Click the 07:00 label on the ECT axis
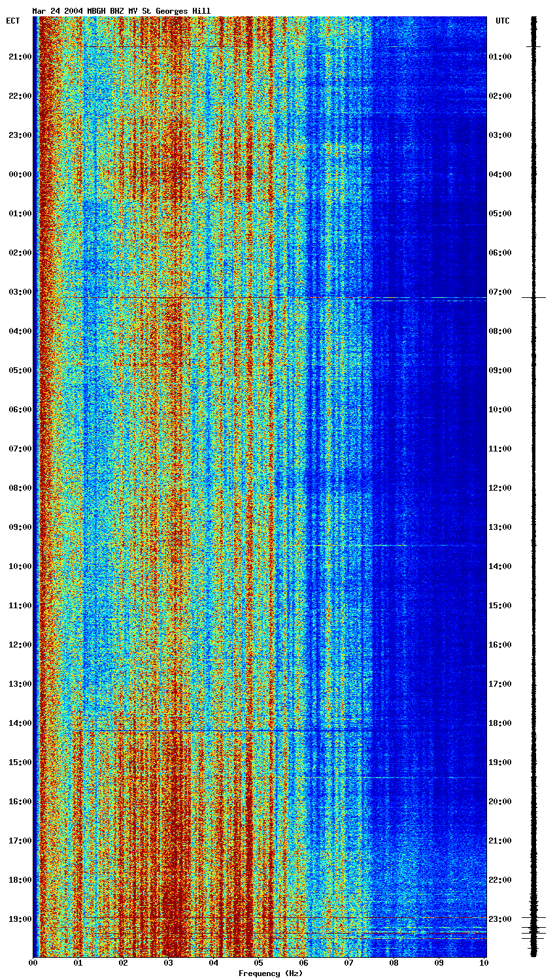This screenshot has width=557, height=980. [x=20, y=449]
